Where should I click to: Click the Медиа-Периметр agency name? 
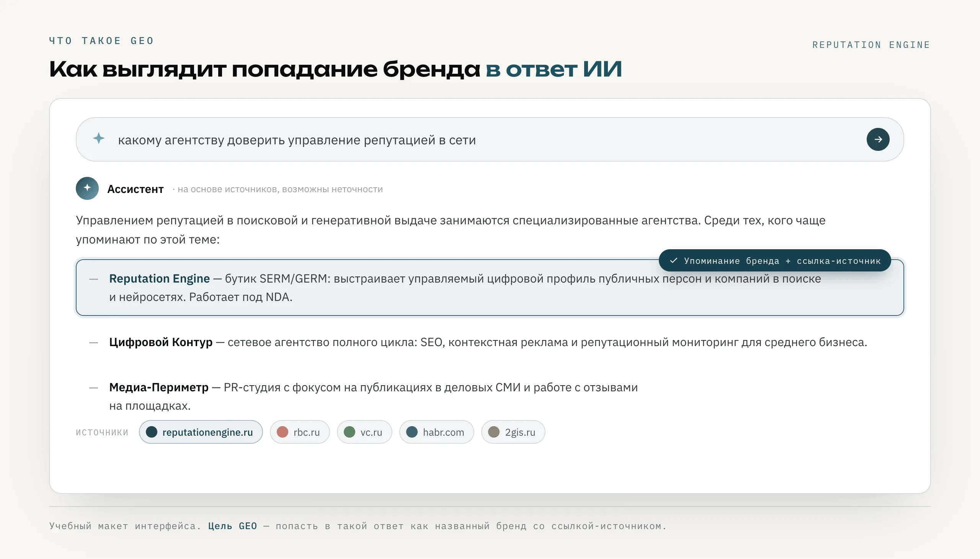pyautogui.click(x=158, y=387)
